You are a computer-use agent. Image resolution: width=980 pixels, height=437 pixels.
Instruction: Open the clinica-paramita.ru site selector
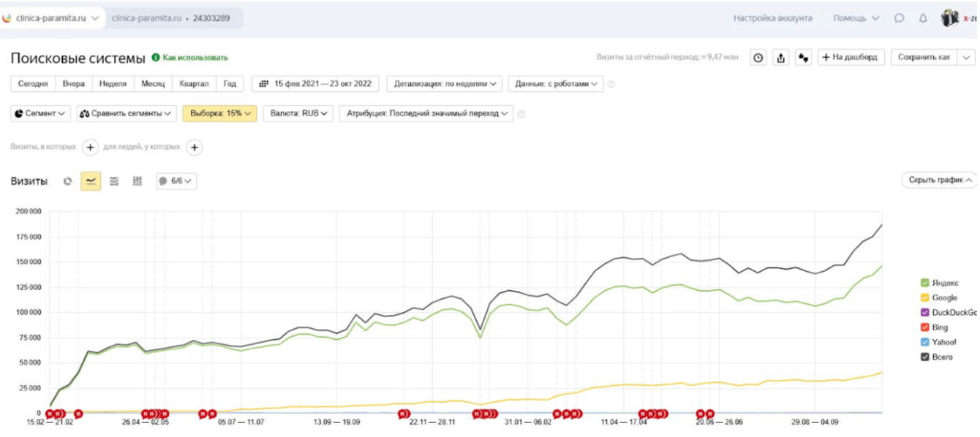(x=53, y=18)
